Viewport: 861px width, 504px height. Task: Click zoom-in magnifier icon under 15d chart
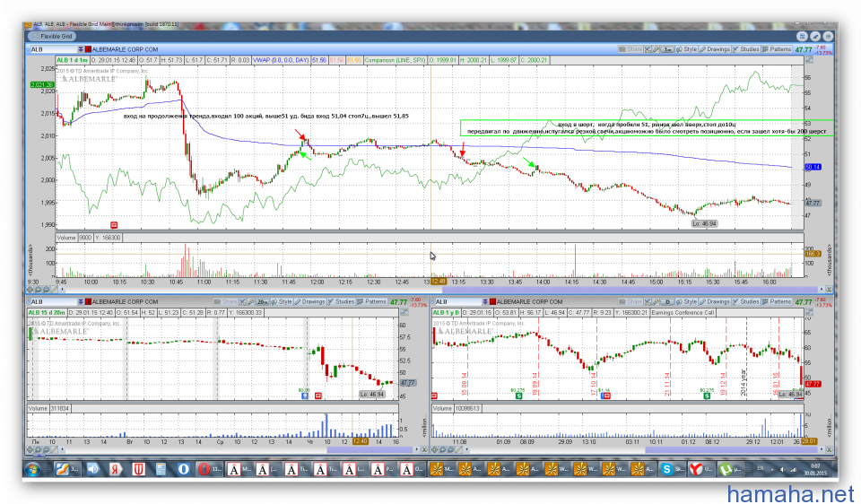click(38, 449)
